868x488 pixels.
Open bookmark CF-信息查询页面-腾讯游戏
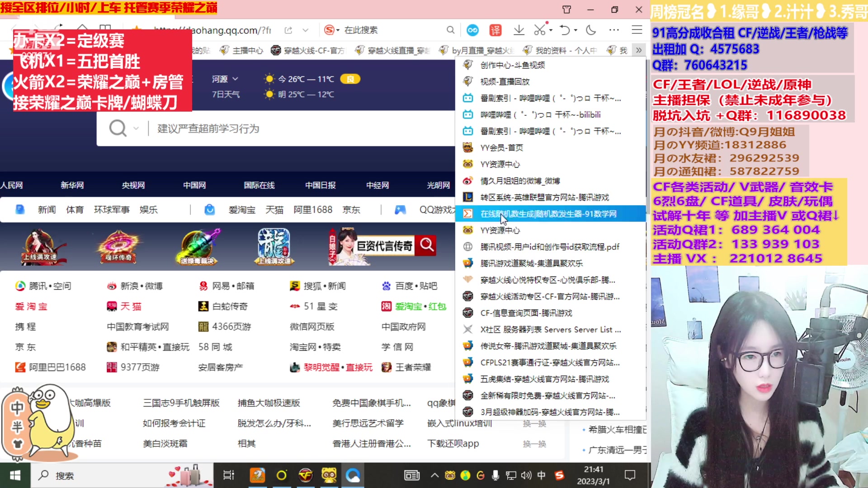[550, 313]
